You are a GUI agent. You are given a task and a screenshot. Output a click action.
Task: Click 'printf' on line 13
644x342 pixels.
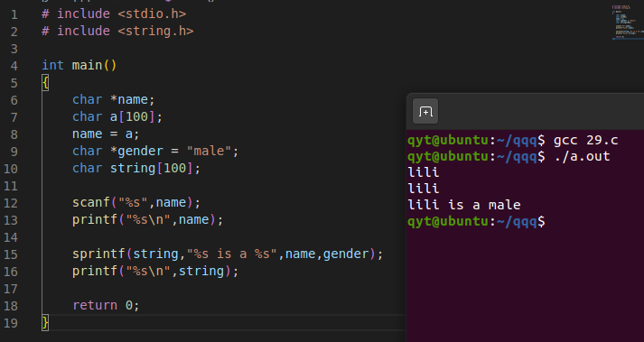click(95, 219)
